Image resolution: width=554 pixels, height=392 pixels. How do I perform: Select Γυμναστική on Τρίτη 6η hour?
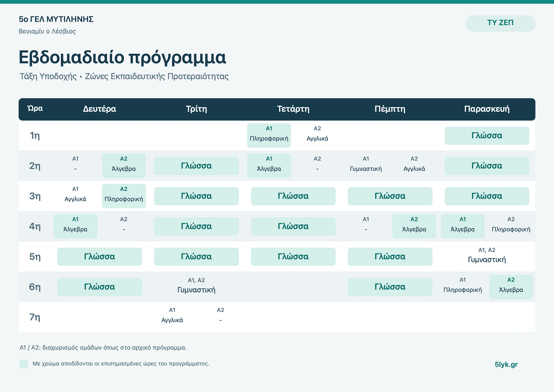pyautogui.click(x=196, y=285)
